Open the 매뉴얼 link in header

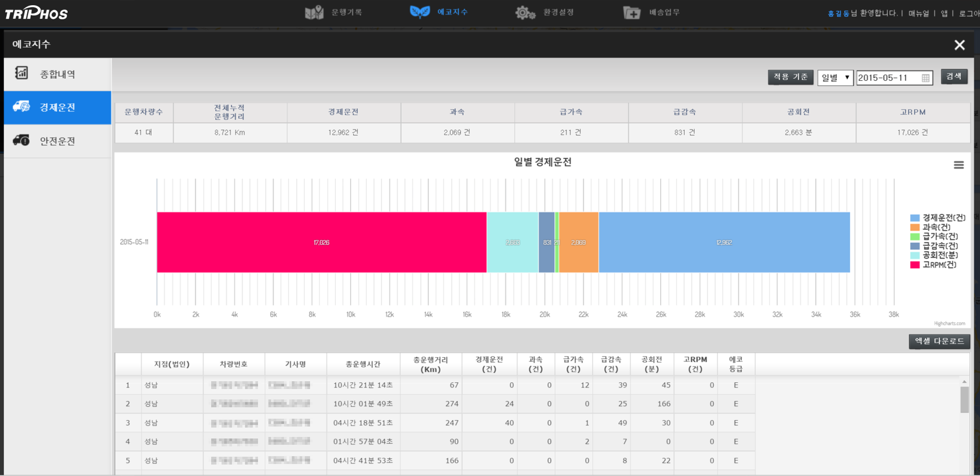919,13
